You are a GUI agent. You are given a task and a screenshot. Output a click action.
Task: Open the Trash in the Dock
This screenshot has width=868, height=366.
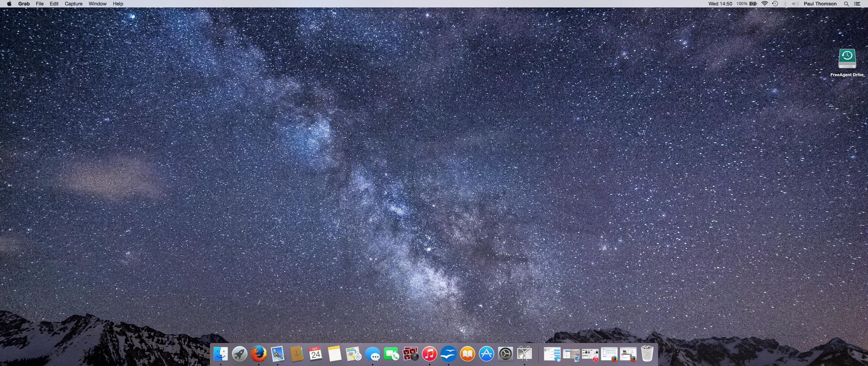point(647,354)
